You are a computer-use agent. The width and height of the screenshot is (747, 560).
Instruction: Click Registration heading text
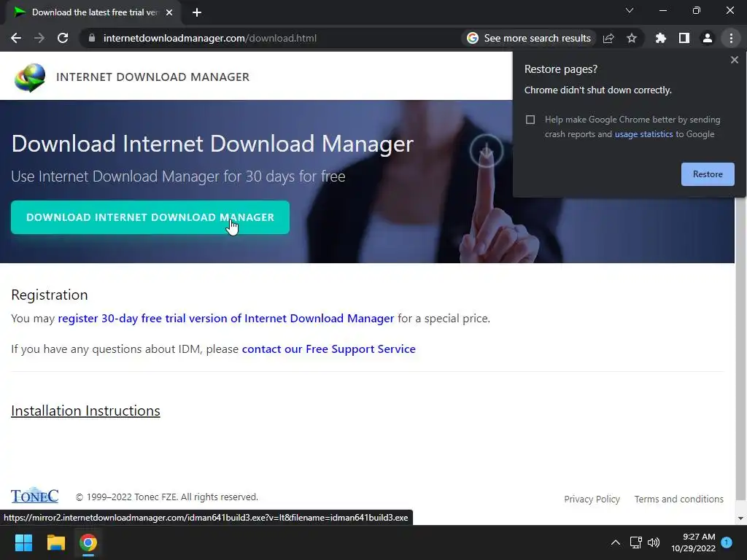tap(50, 295)
